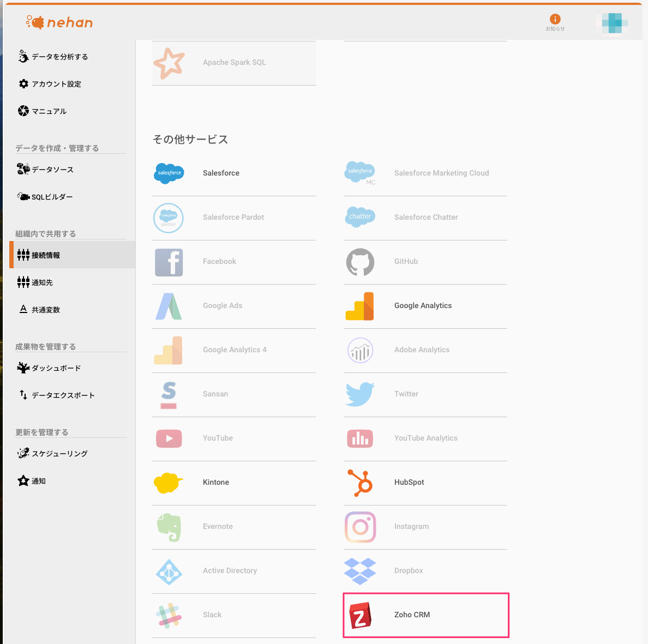Open SQLビルダー
Viewport: 648px width, 644px height.
pyautogui.click(x=45, y=197)
